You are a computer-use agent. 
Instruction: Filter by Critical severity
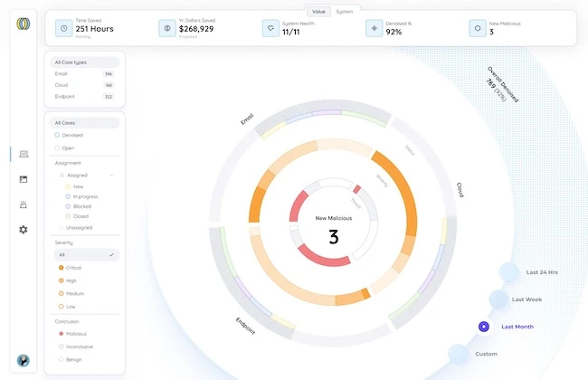[x=74, y=268]
